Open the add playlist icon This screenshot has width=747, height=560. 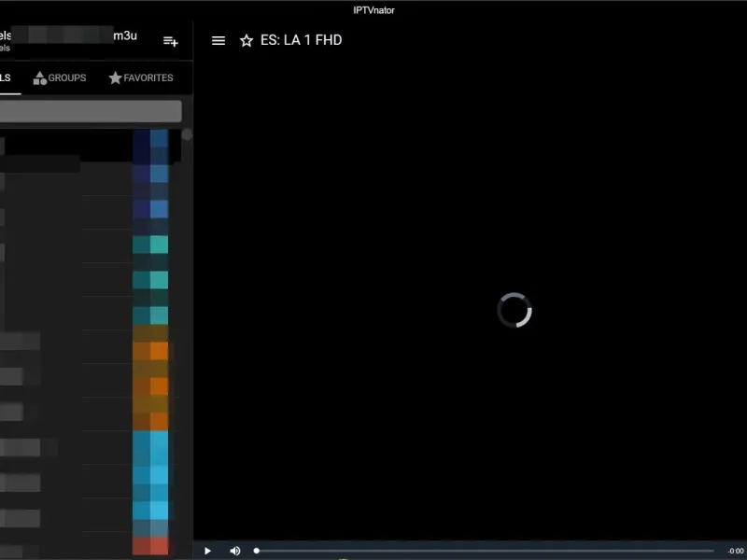(x=171, y=41)
